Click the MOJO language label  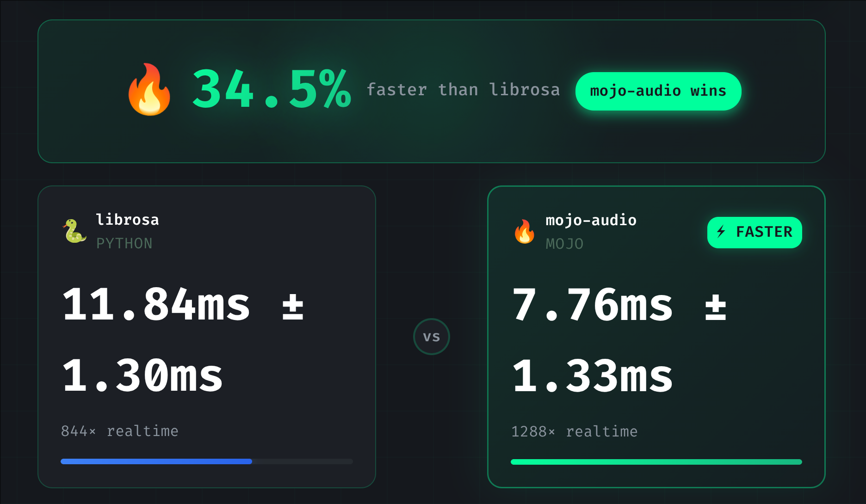click(565, 244)
